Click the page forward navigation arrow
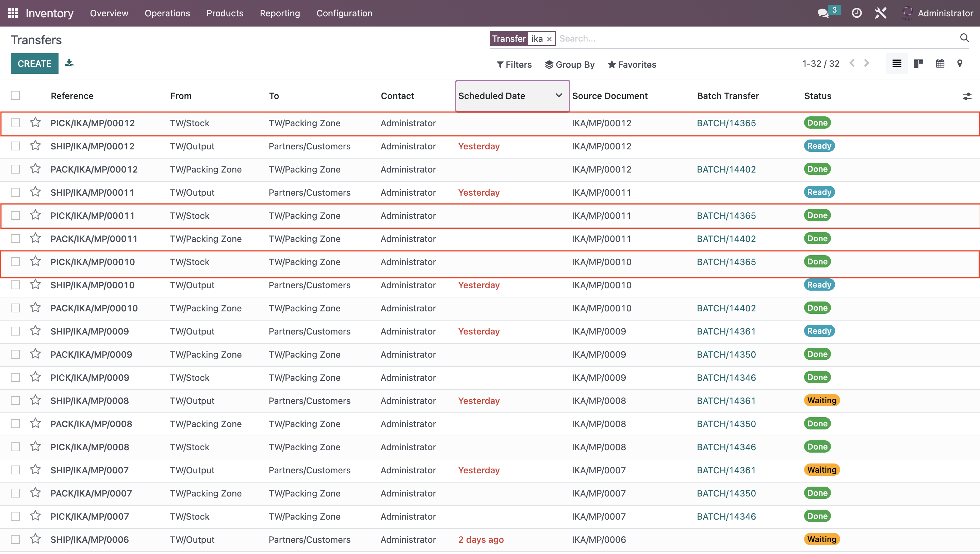980x554 pixels. 867,64
